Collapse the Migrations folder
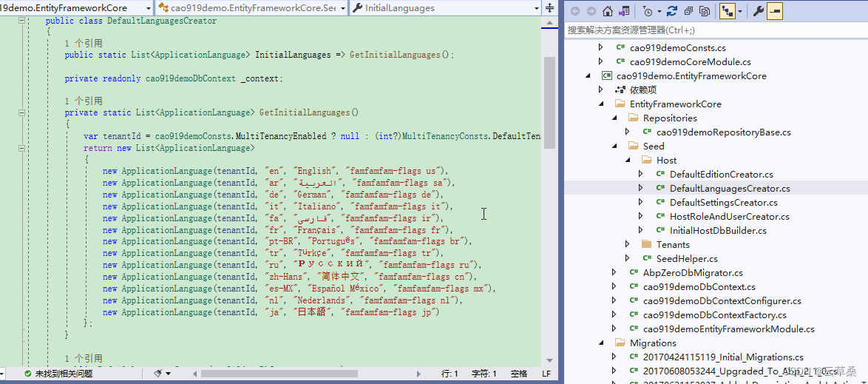868x384 pixels. point(600,343)
